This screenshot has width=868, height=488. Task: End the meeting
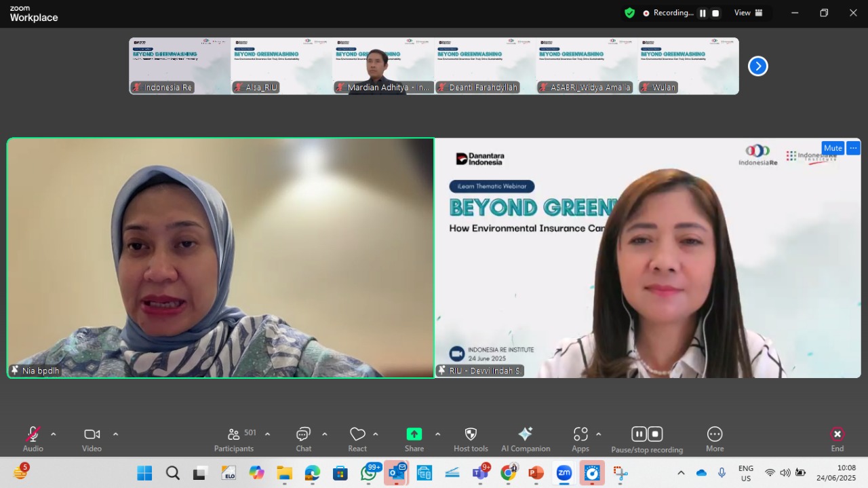tap(837, 439)
